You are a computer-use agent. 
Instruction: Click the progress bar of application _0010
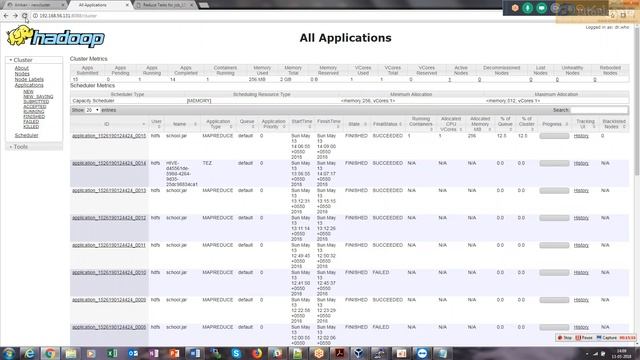pos(554,273)
